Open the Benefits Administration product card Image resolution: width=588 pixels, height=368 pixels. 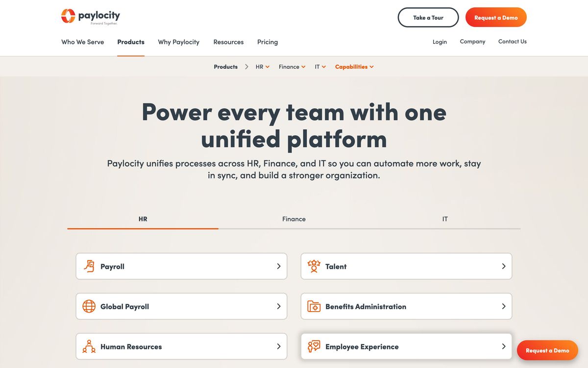tap(406, 307)
